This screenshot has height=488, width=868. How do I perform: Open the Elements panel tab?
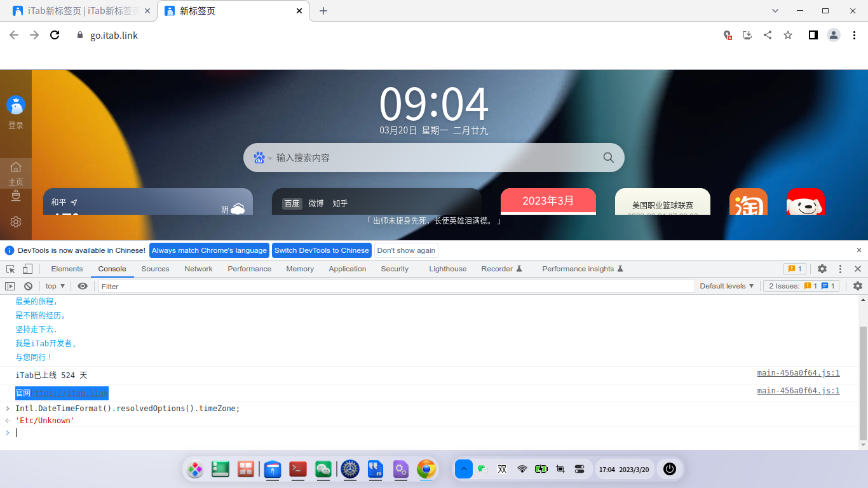click(67, 269)
